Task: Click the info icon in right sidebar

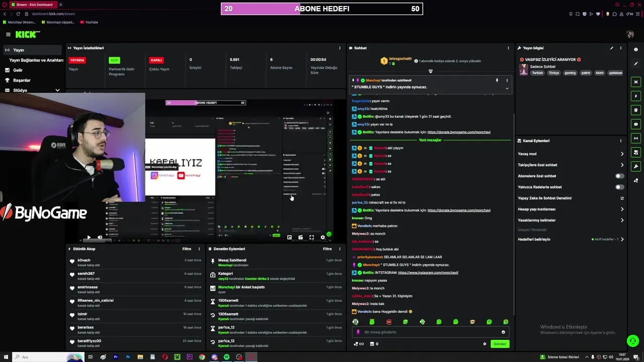Action: pos(636,49)
